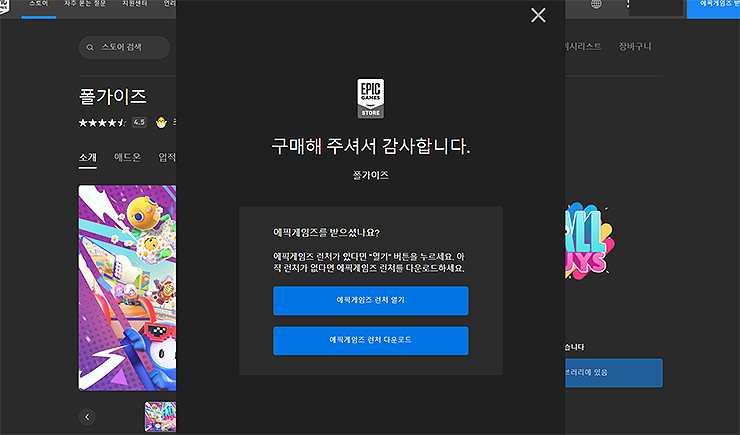Click the 에픽게임즈를 받으셨나요? text
The height and width of the screenshot is (435, 740).
coord(327,233)
